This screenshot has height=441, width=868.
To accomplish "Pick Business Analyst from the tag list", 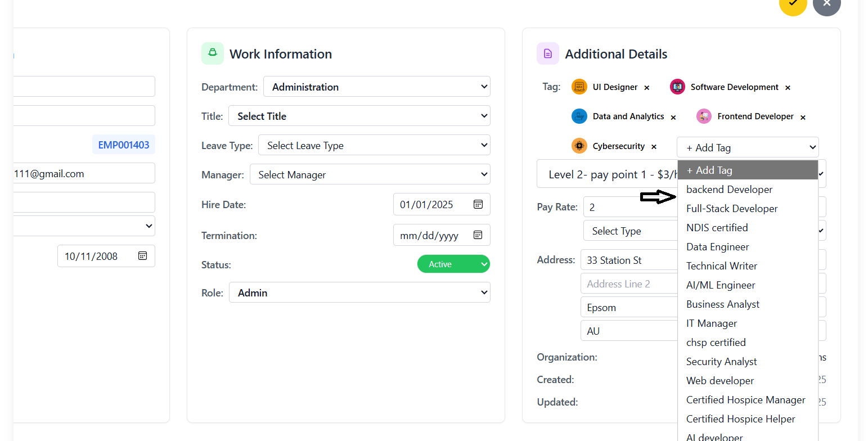I will pyautogui.click(x=722, y=304).
